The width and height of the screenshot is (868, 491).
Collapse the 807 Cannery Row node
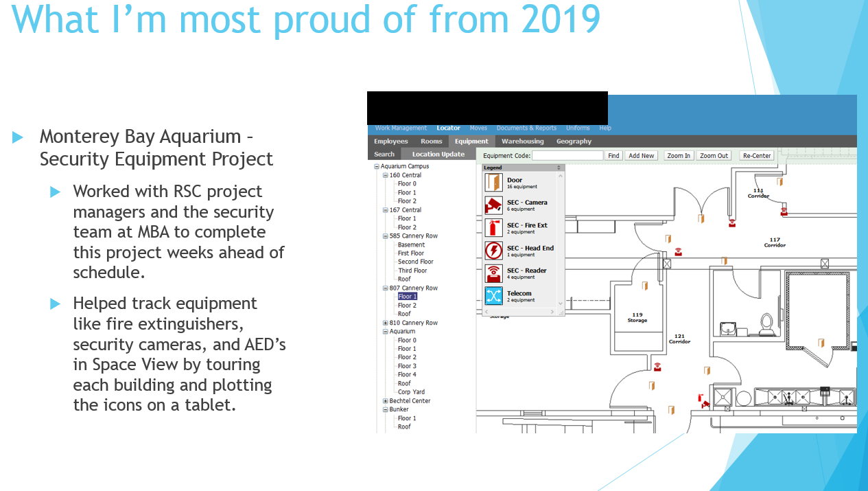[385, 288]
